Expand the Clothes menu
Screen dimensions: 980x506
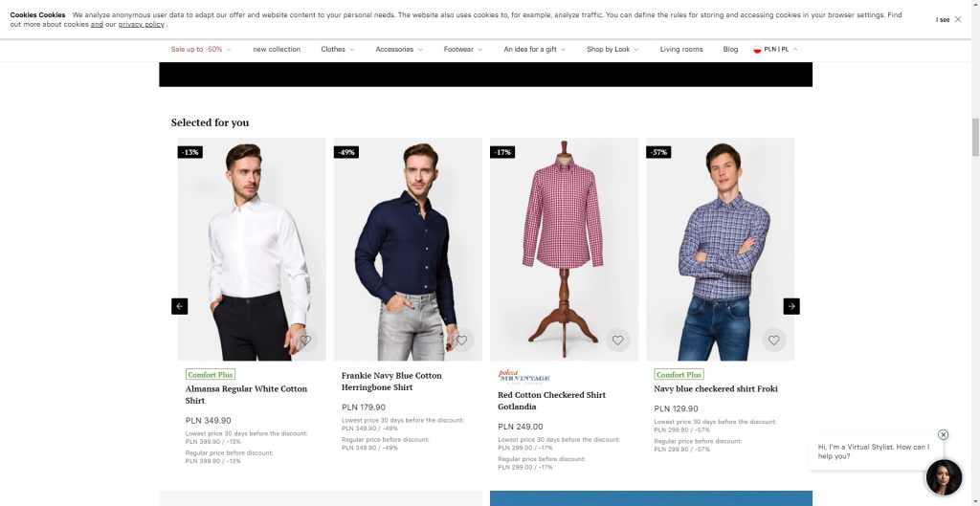[x=337, y=49]
